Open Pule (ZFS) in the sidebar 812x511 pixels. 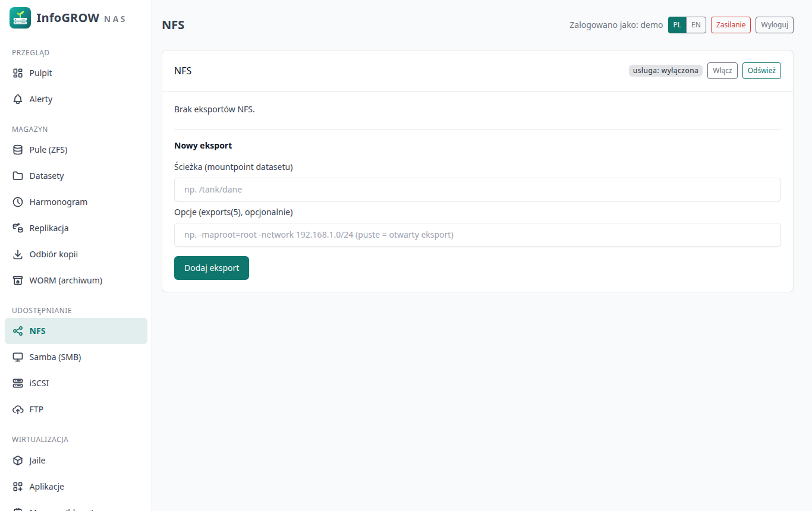[x=76, y=150]
